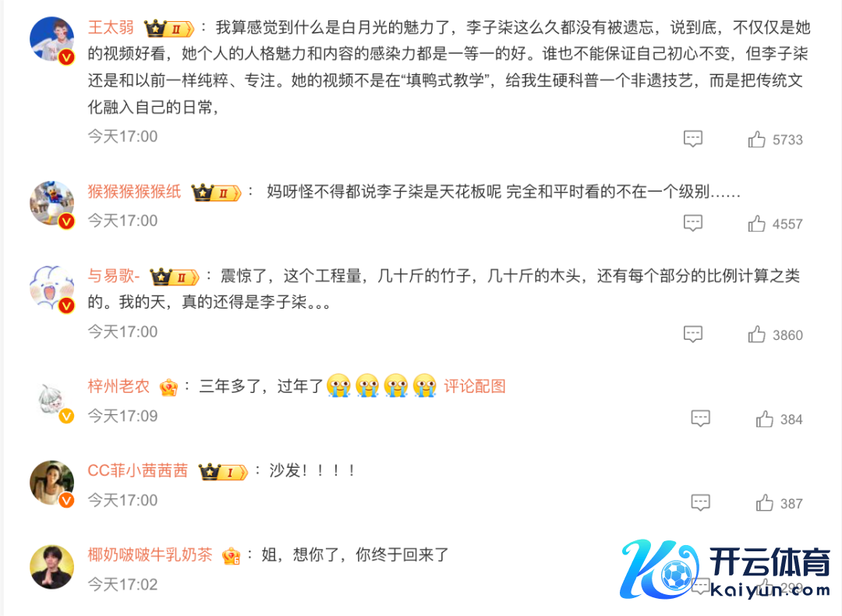Viewport: 842px width, 616px height.
Task: Open CC菲小茜茜茜's profile avatar
Action: tap(52, 483)
